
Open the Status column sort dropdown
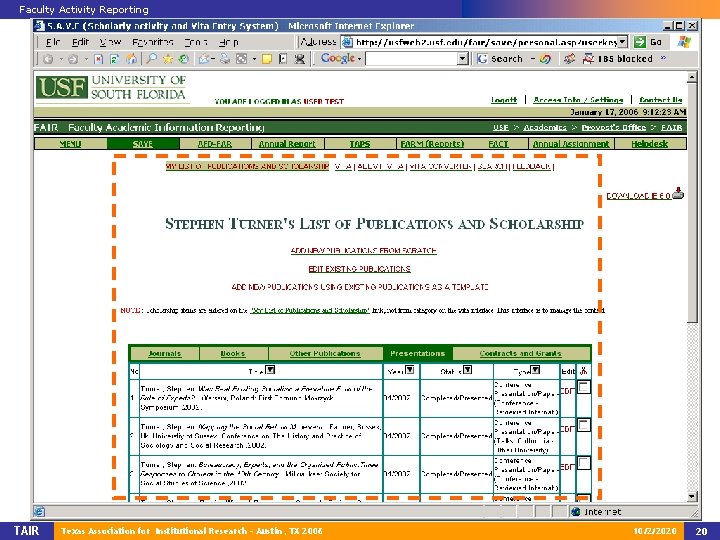pyautogui.click(x=467, y=370)
